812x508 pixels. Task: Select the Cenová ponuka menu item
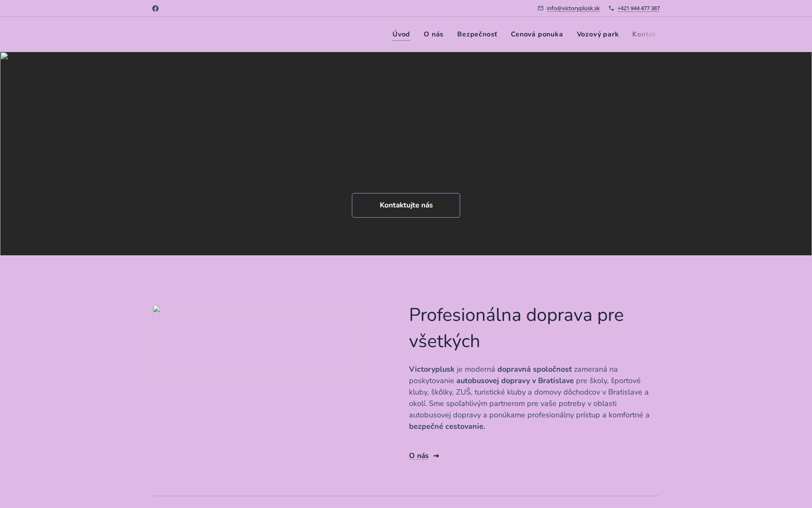pos(536,34)
